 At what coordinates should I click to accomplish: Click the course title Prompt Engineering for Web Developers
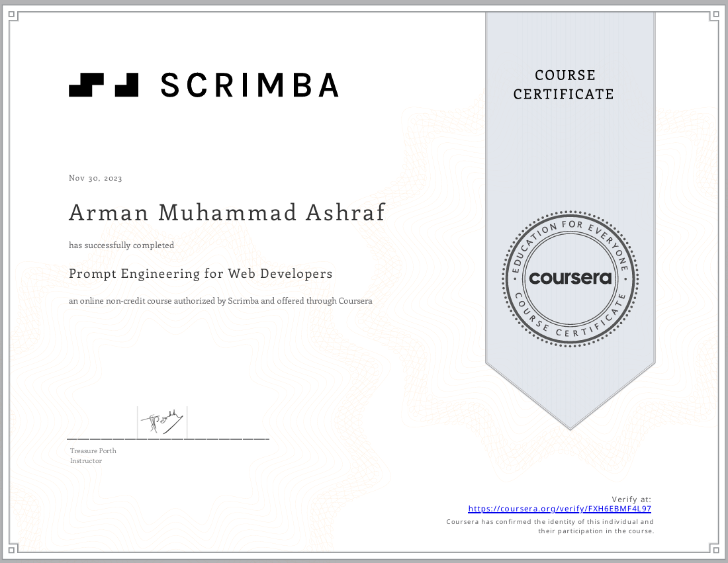(x=201, y=273)
